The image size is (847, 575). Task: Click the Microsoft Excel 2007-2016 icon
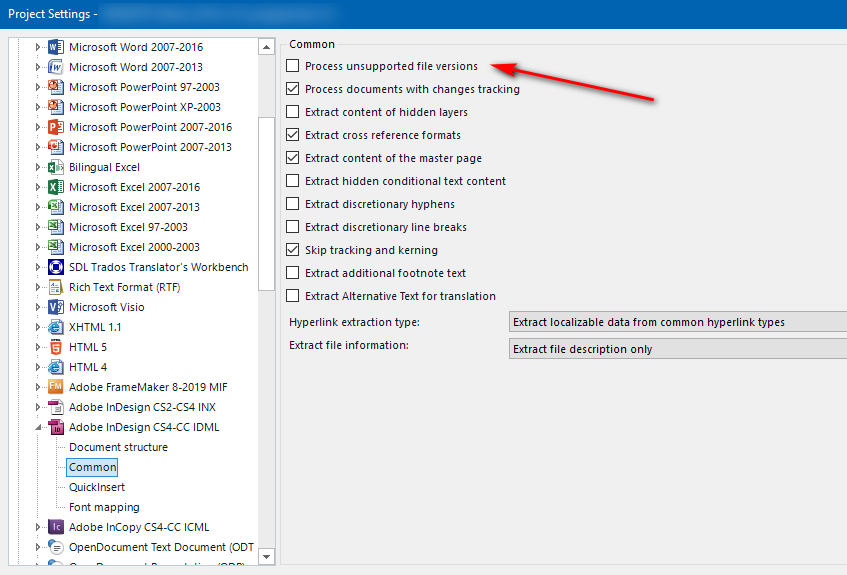[x=56, y=187]
